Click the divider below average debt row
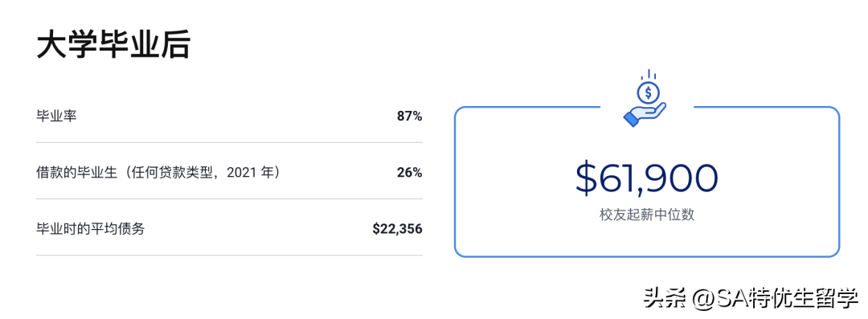Viewport: 868px width, 319px height. (229, 256)
